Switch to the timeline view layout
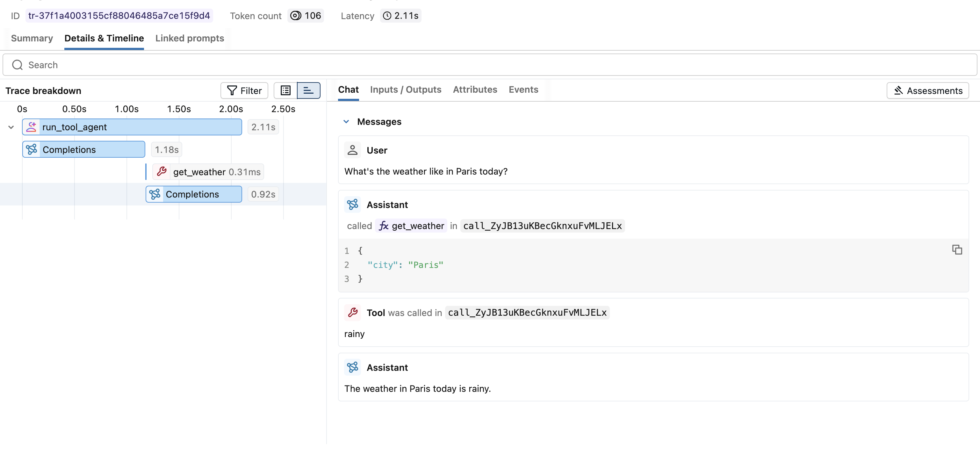Viewport: 980px width, 453px height. (308, 90)
